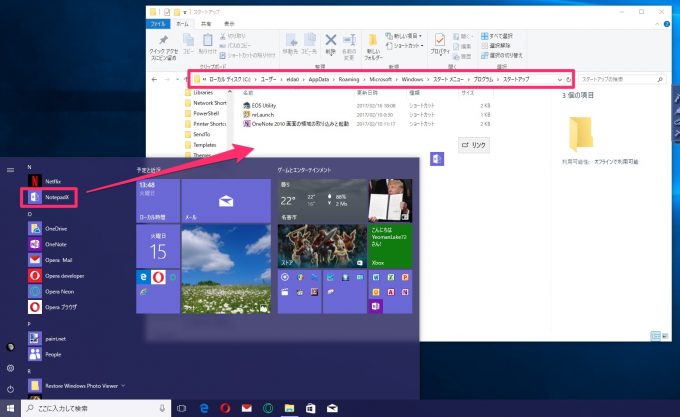Click the Opera icon in tile folder

(158, 277)
